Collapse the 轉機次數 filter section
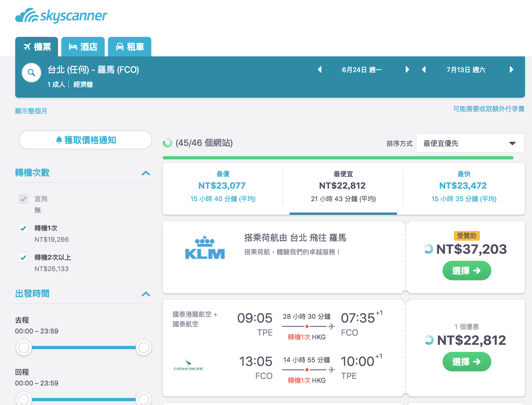The height and width of the screenshot is (405, 532). pyautogui.click(x=146, y=173)
